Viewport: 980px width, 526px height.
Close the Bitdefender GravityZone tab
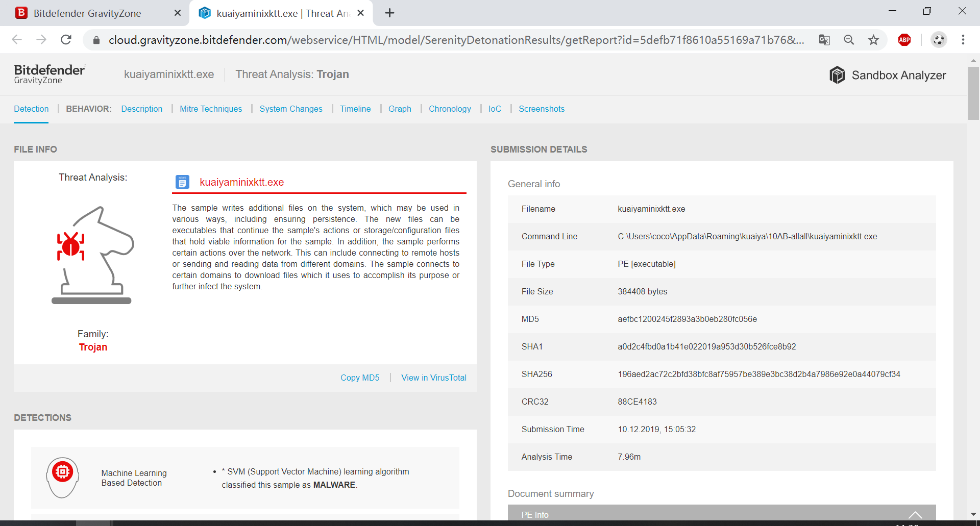178,13
